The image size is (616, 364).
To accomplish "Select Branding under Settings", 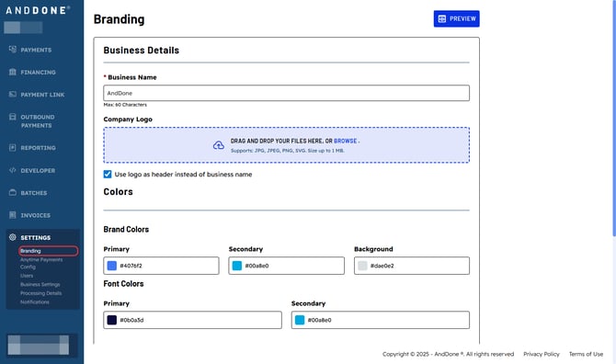I will tap(49, 251).
